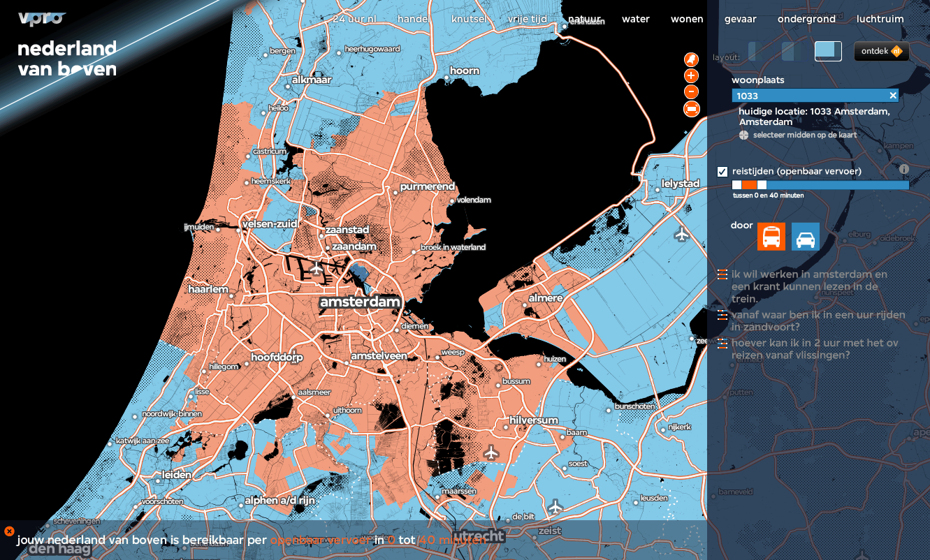Zoom out with the minus button
The image size is (930, 560).
pos(691,91)
